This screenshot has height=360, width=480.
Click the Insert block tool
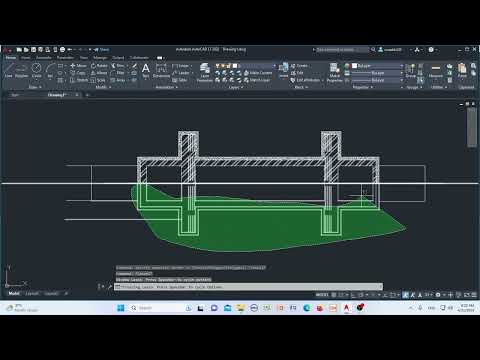(283, 70)
